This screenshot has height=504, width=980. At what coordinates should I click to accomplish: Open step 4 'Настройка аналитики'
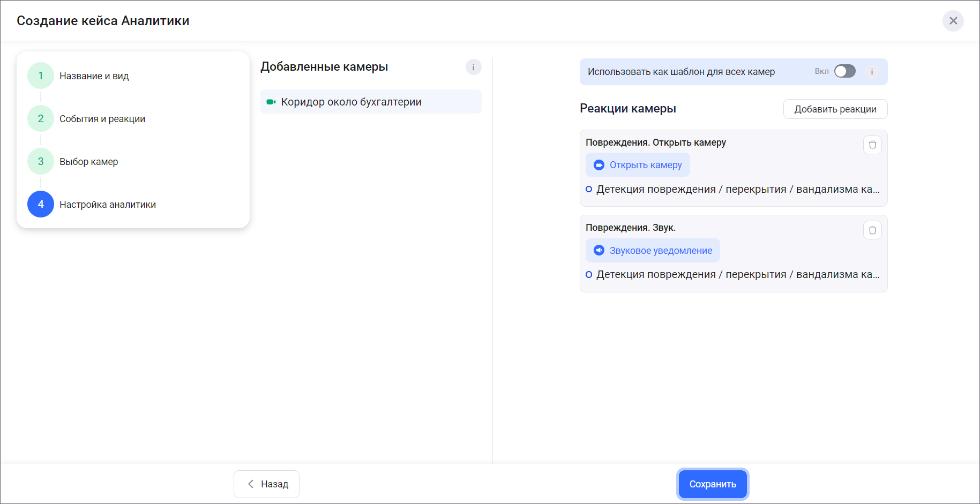click(x=92, y=204)
